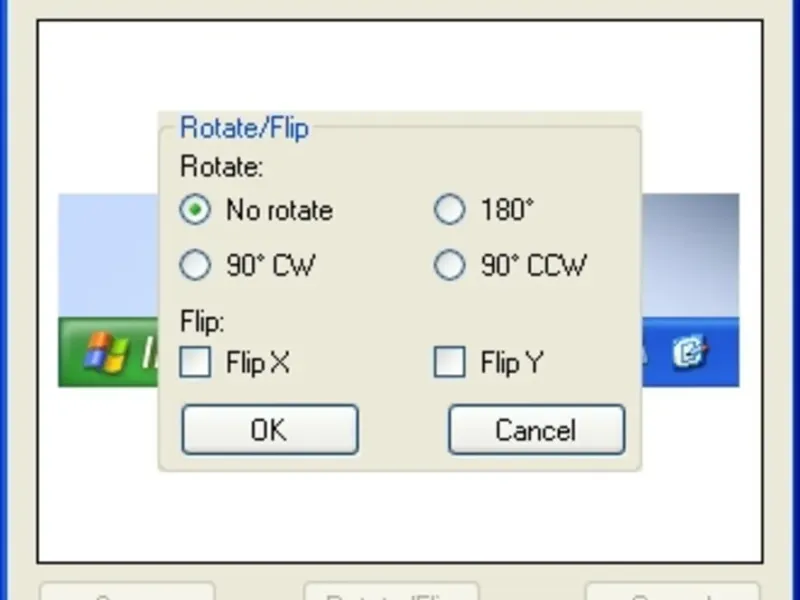Tick the Flip Y checkbox
The height and width of the screenshot is (600, 800).
450,362
